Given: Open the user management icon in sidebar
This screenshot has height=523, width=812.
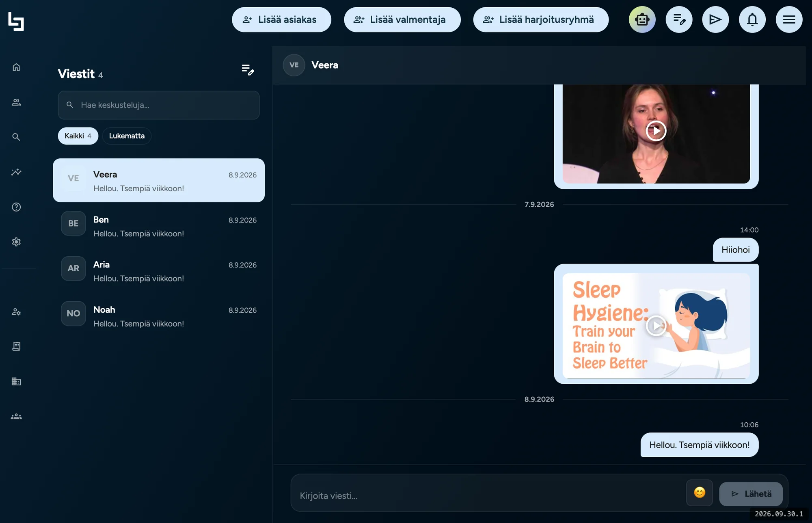Looking at the screenshot, I should pos(16,312).
